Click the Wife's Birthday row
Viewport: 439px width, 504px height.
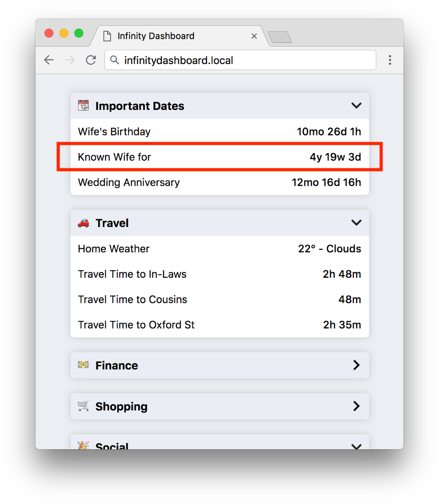click(219, 132)
